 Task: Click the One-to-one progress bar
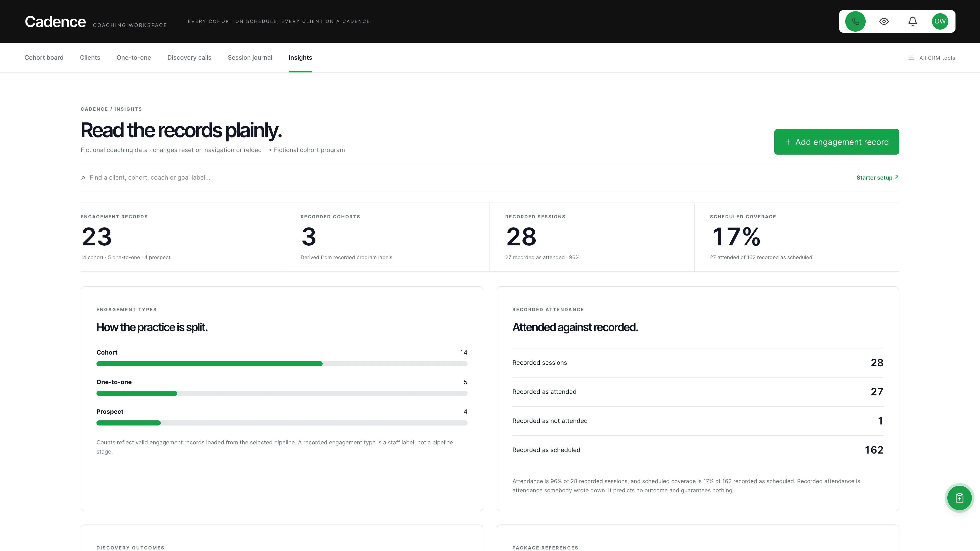click(x=281, y=394)
